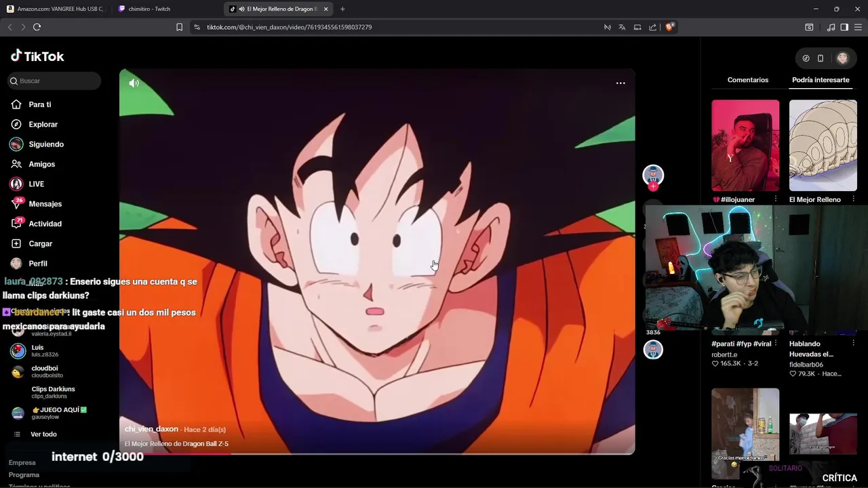Go forward in browser history
Screen dimensions: 868x488
tap(23, 27)
